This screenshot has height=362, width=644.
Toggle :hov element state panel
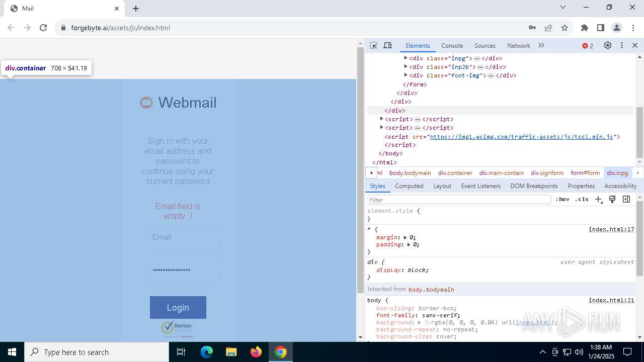562,199
